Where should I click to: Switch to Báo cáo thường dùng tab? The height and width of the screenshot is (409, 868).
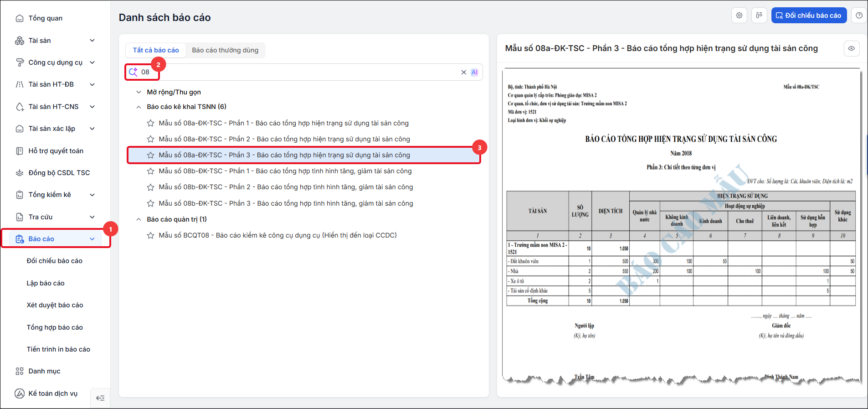coord(225,50)
